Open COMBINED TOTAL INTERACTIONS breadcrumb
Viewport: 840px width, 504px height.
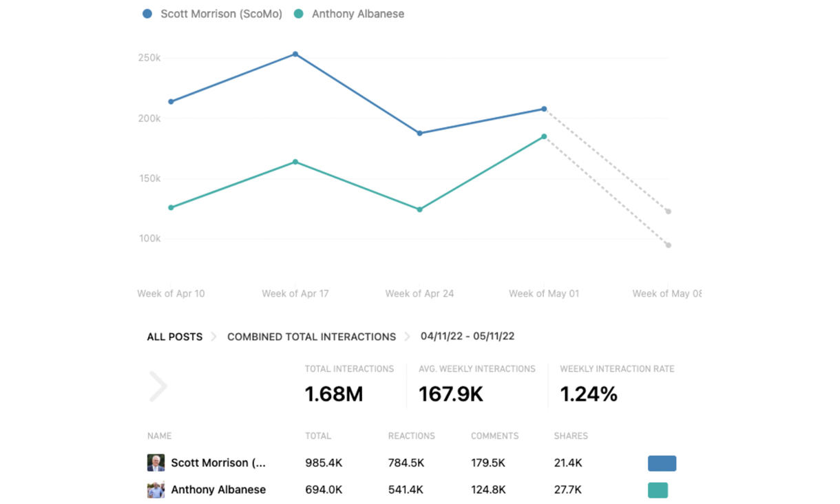(x=311, y=337)
